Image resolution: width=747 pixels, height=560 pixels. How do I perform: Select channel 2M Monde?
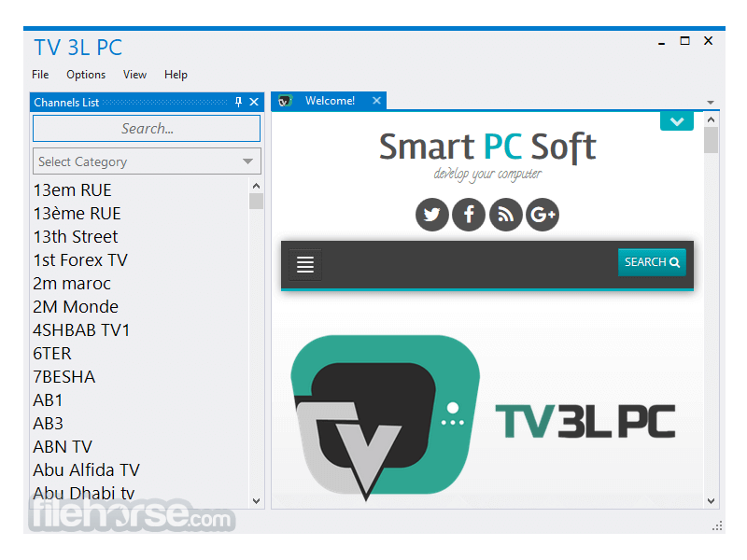[x=76, y=307]
